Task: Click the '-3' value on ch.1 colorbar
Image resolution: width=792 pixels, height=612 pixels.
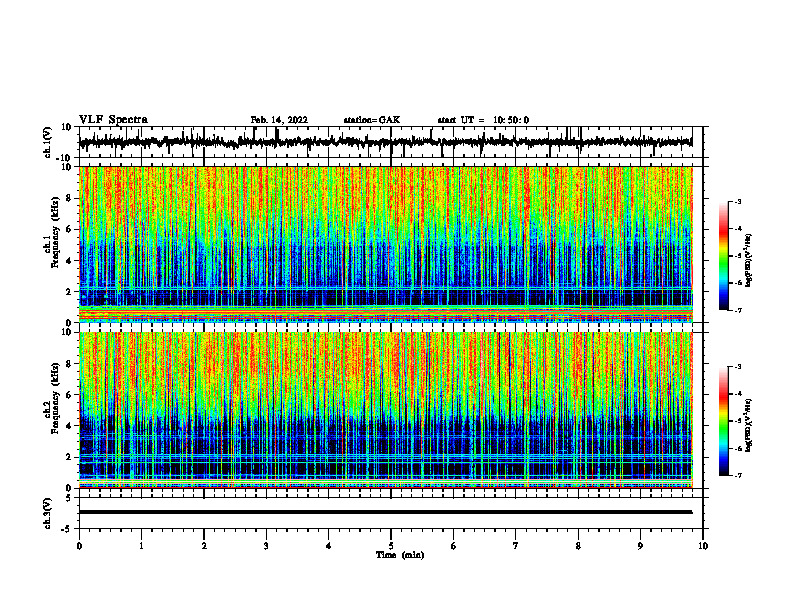Action: (738, 202)
